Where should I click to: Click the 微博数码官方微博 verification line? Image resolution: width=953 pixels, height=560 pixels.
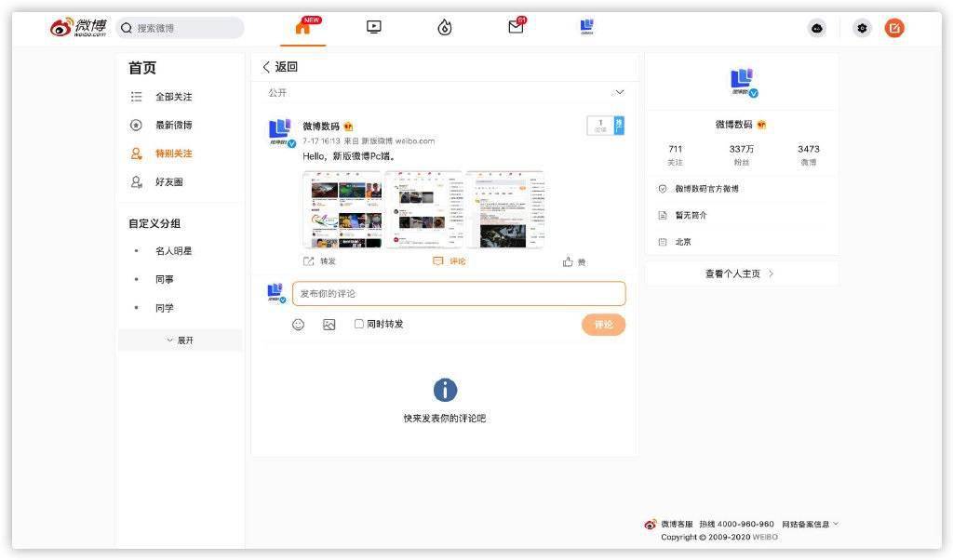707,189
